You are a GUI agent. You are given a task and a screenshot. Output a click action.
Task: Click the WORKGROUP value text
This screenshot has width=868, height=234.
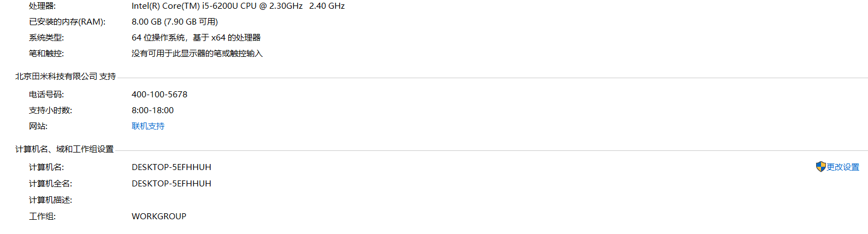click(159, 217)
